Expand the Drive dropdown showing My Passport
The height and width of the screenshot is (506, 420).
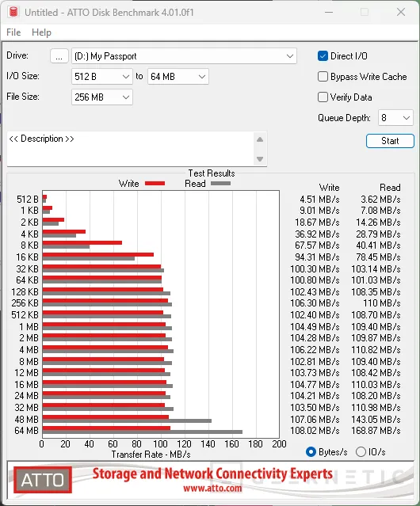[184, 56]
